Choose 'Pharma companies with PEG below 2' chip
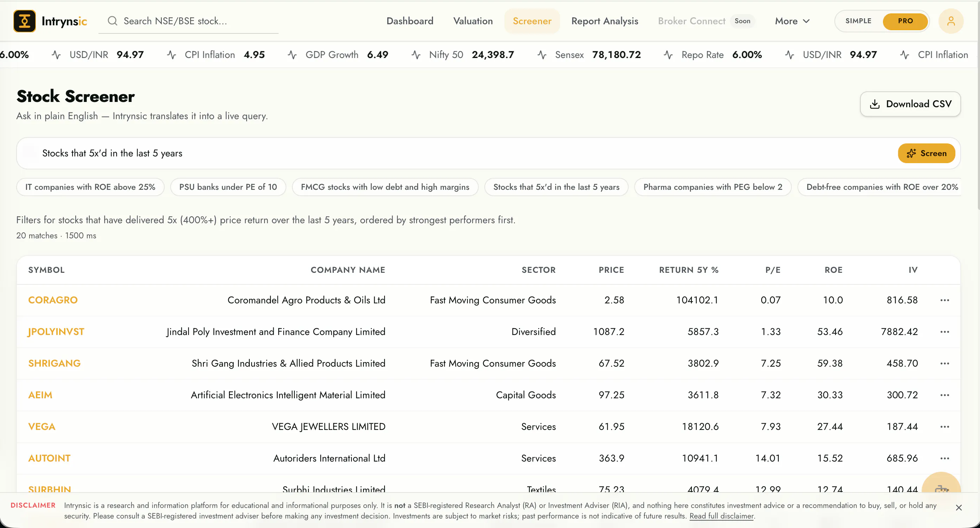This screenshot has width=980, height=528. tap(713, 187)
